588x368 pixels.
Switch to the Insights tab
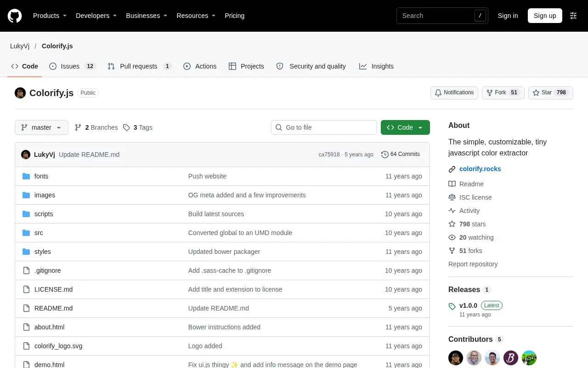point(376,66)
